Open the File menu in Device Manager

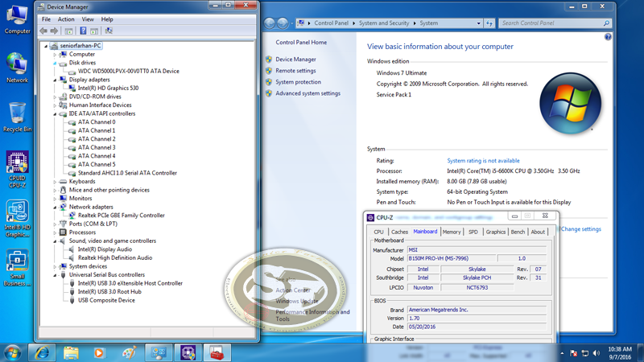[x=46, y=19]
